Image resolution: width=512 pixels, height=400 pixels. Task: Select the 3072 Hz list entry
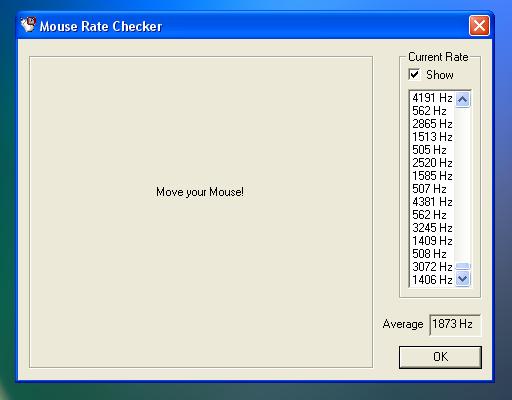432,267
